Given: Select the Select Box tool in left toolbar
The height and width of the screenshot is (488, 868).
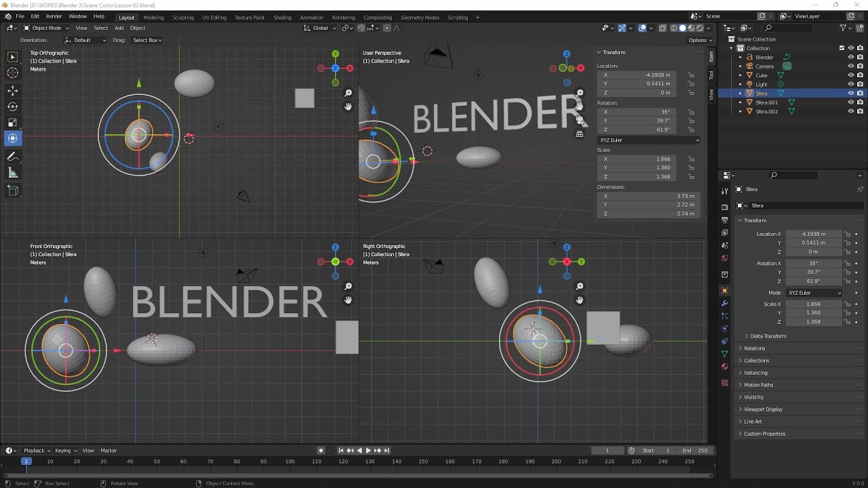Looking at the screenshot, I should coord(13,57).
